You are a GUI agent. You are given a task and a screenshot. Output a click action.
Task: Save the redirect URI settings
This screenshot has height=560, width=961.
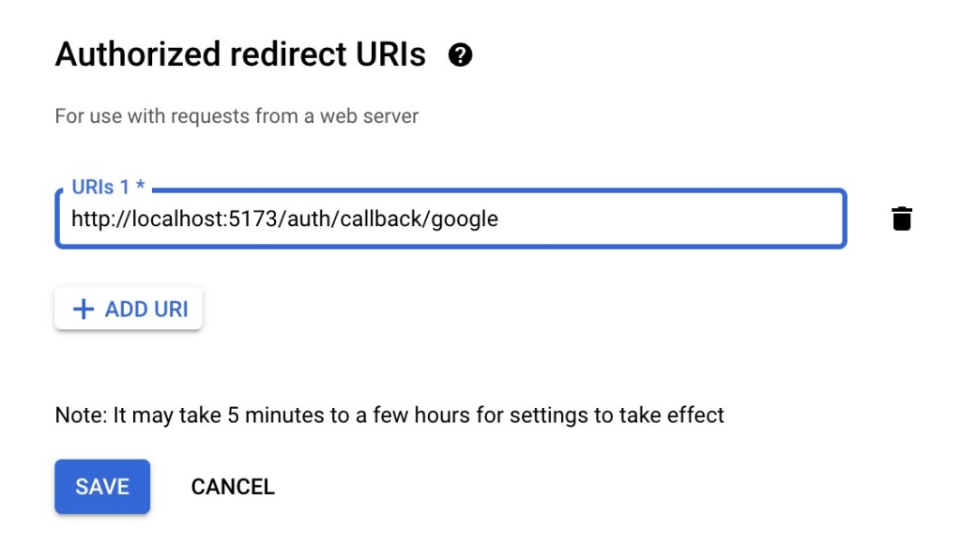pyautogui.click(x=102, y=487)
